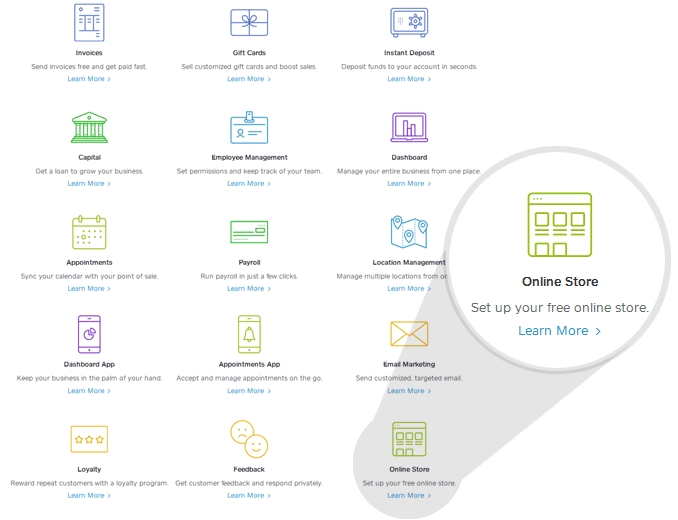Click the Employee Management heading
678x520 pixels.
(x=249, y=157)
